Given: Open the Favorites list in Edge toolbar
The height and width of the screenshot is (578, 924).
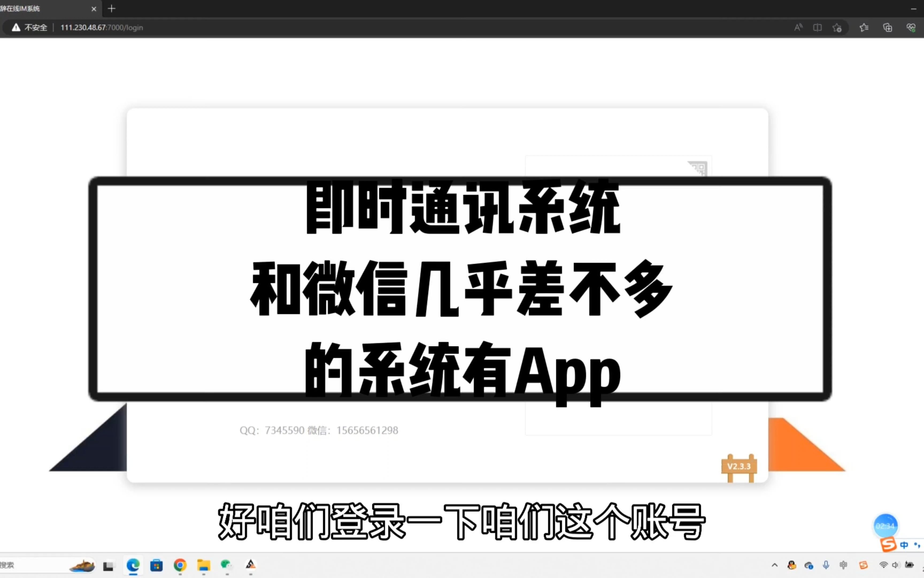Looking at the screenshot, I should (864, 28).
